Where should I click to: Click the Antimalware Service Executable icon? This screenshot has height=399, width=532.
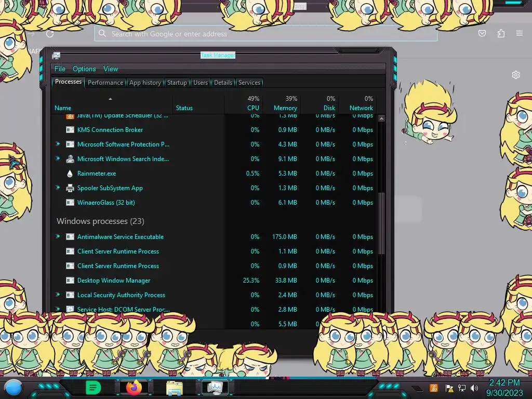coord(70,237)
